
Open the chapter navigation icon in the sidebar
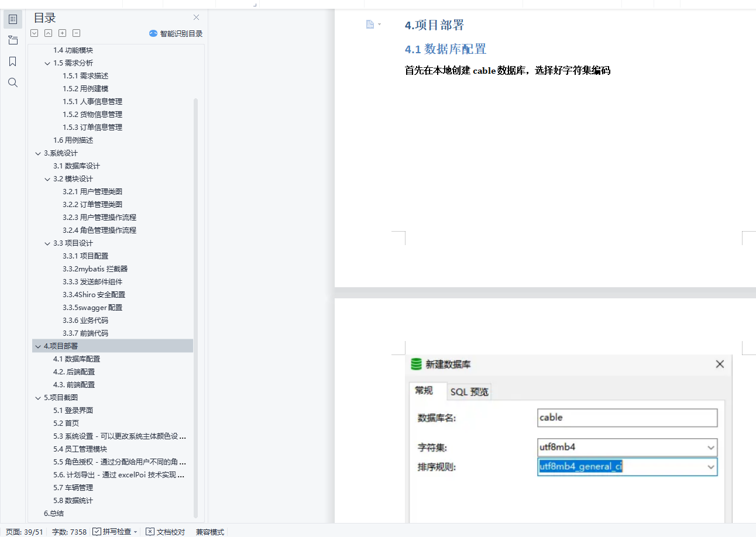[x=13, y=40]
